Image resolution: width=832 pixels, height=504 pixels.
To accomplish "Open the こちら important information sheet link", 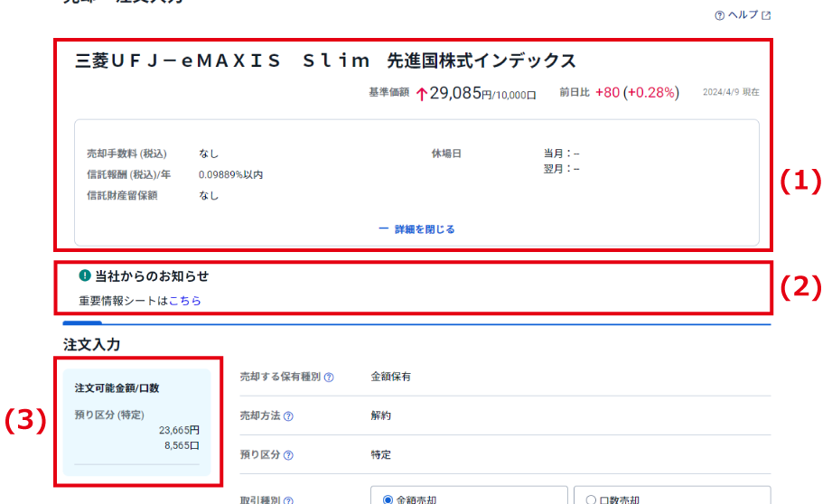I will [x=184, y=301].
